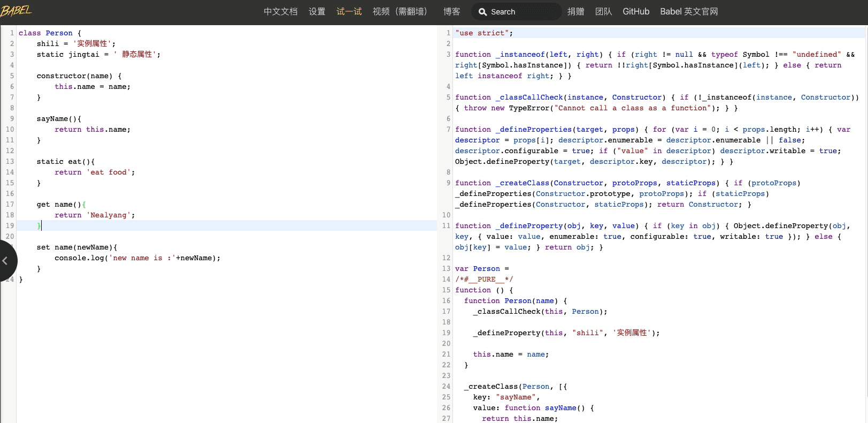Select the 试一试 try-it-out tab
Screen dimensions: 868x423
[x=349, y=12]
